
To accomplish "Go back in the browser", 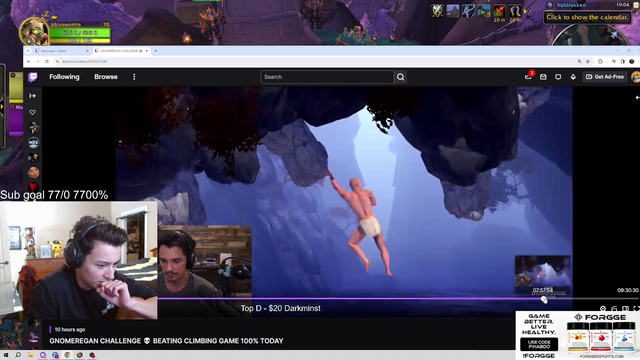I will pyautogui.click(x=29, y=61).
